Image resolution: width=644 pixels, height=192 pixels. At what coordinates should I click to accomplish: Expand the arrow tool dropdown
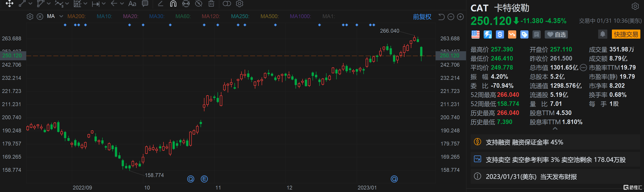pyautogui.click(x=122, y=3)
